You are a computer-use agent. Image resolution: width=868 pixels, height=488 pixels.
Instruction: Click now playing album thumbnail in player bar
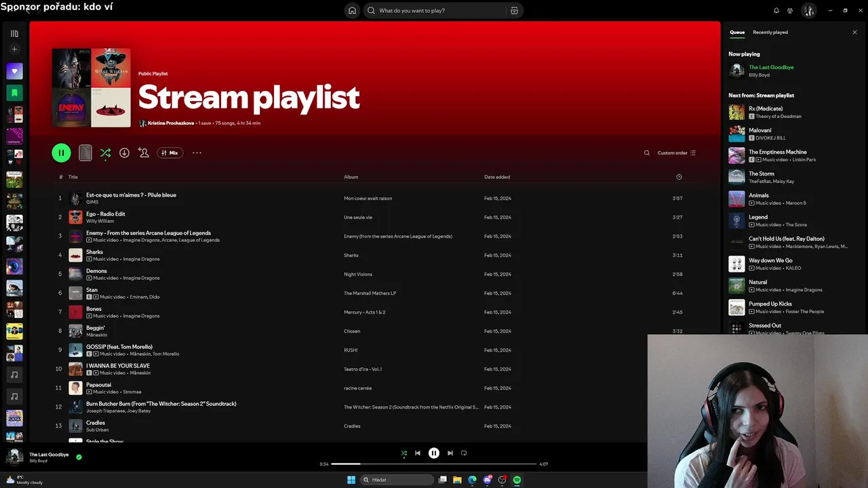(x=14, y=457)
